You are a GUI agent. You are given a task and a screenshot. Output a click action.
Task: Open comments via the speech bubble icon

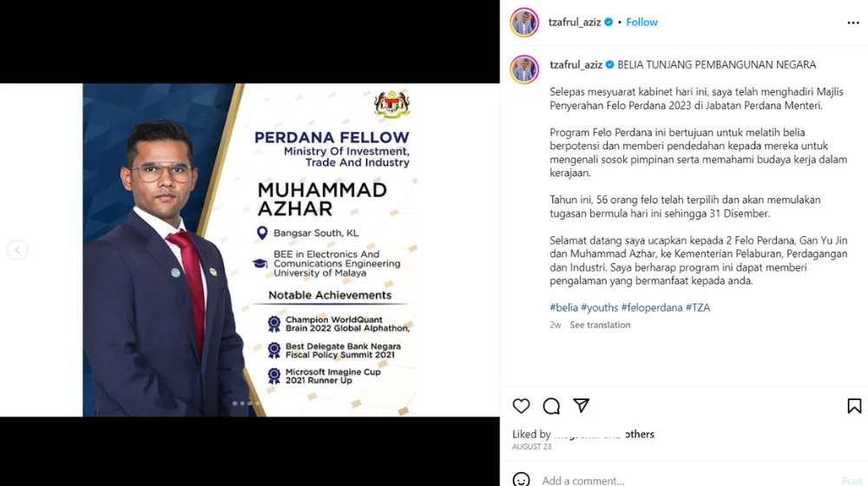551,406
